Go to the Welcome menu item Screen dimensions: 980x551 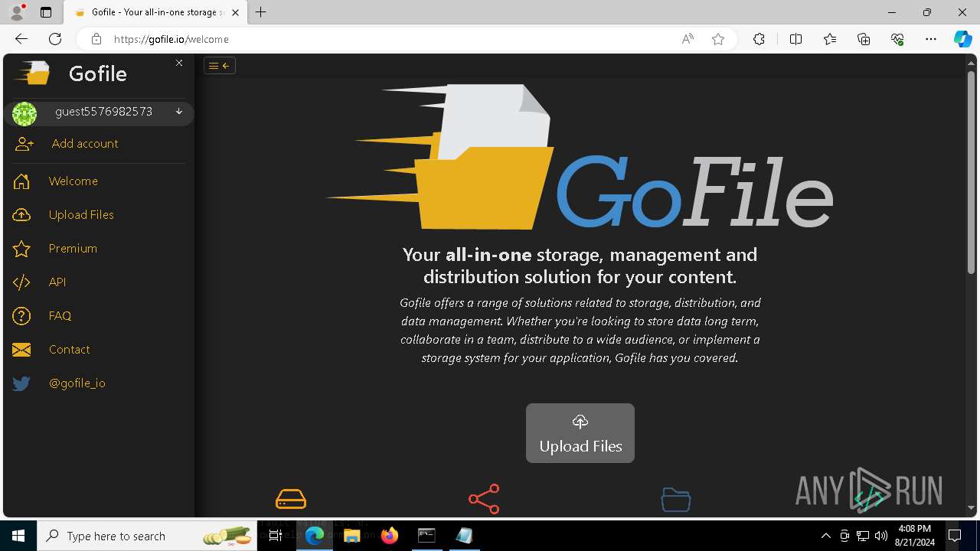73,181
